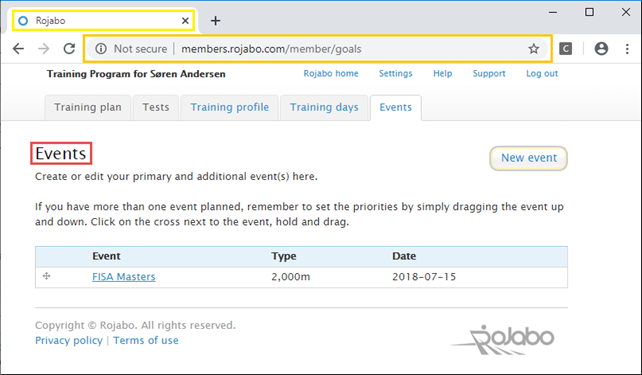Select the Events tab
This screenshot has width=642, height=375.
click(x=396, y=107)
